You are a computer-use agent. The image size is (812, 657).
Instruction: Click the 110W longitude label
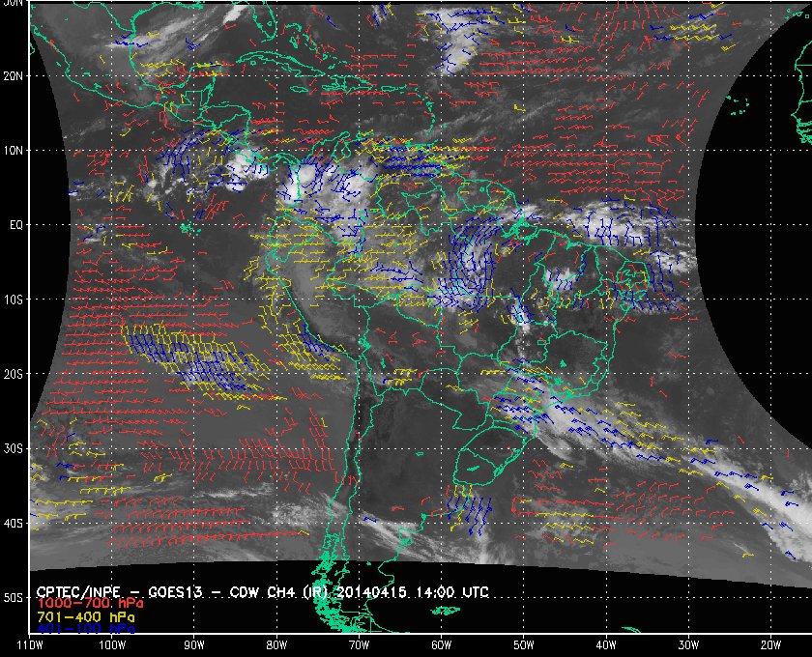pos(30,645)
